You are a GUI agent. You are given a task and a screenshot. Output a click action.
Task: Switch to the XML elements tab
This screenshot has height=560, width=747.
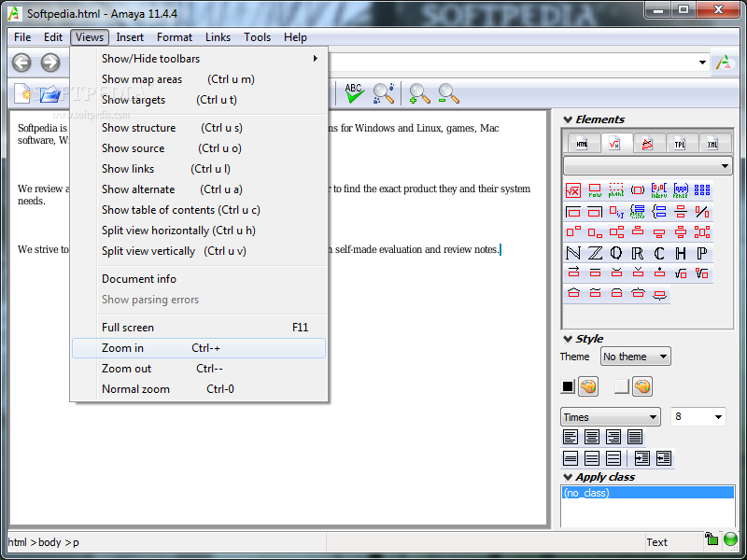(x=712, y=144)
